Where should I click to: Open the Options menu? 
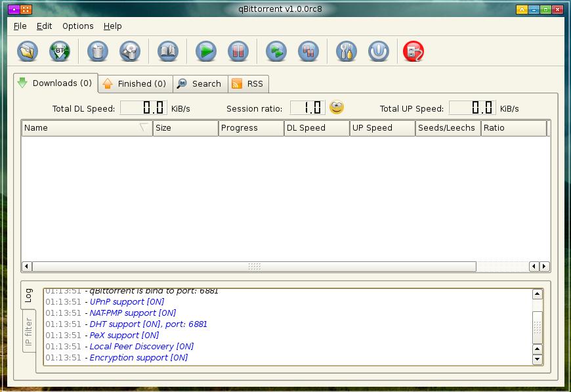pos(78,26)
